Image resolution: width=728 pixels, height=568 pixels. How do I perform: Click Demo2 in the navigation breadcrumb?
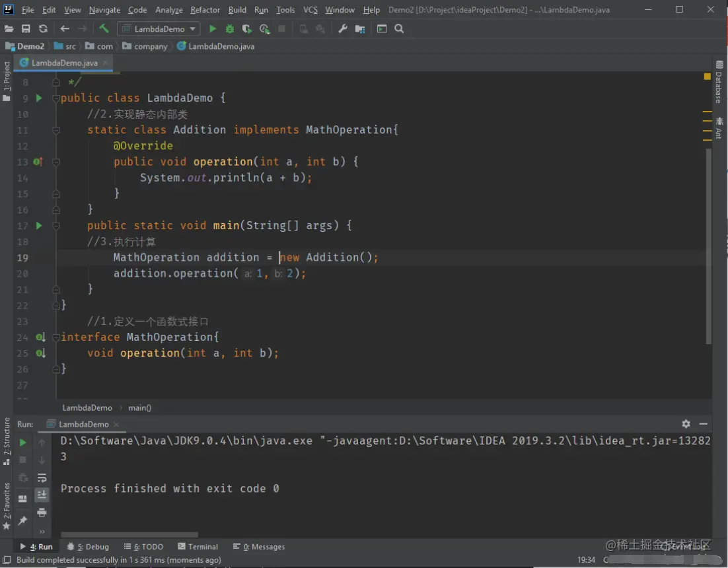(25, 46)
